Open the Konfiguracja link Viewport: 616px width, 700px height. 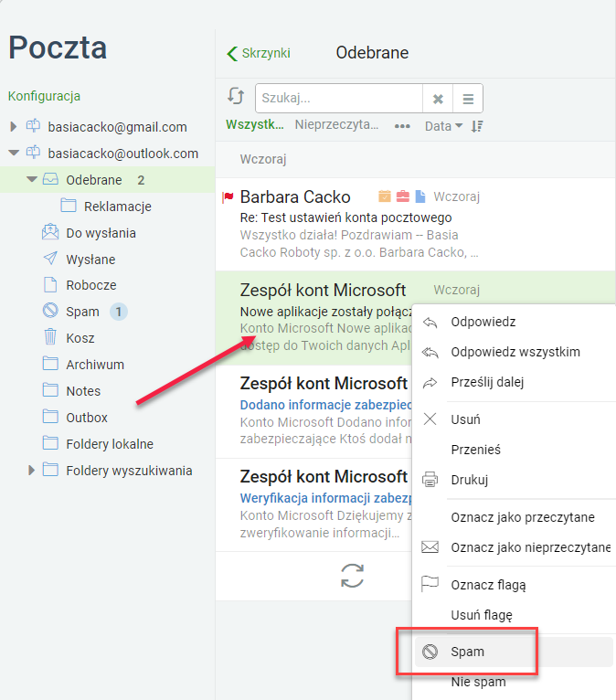[x=44, y=96]
